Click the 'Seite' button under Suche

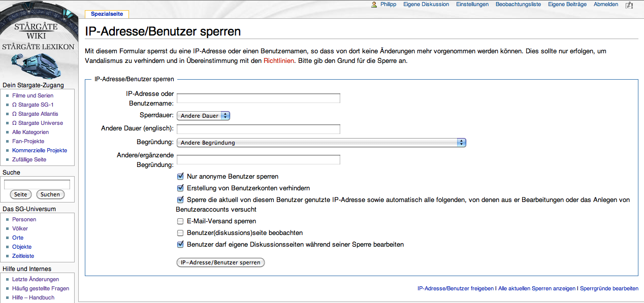click(x=21, y=194)
